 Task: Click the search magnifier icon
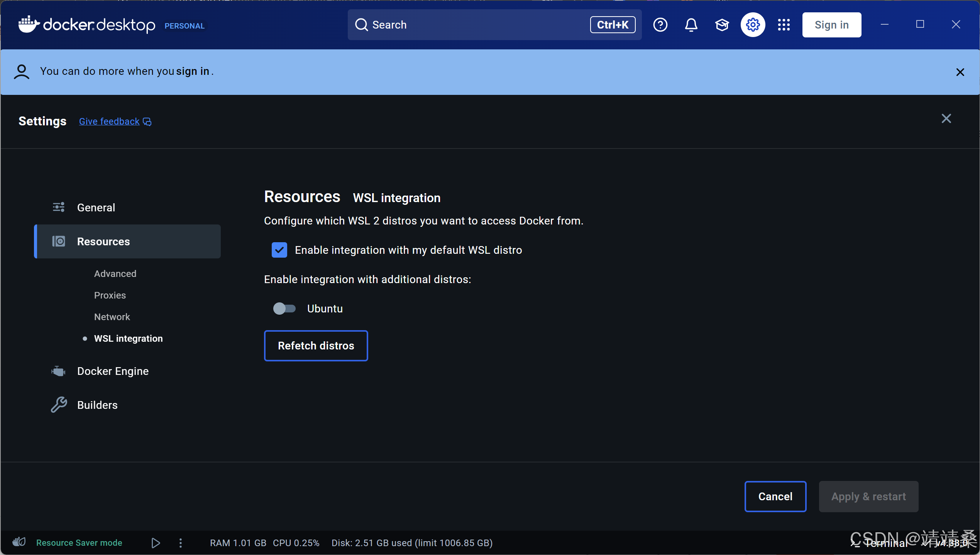[x=361, y=25]
